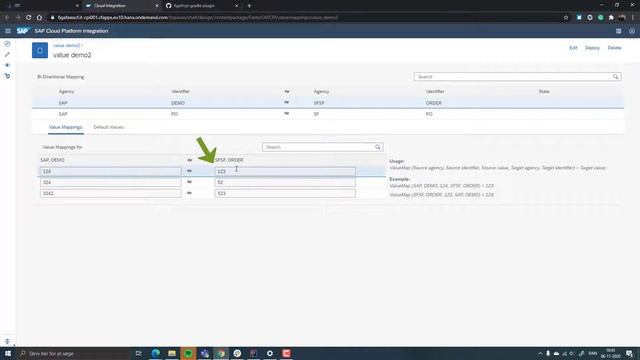This screenshot has width=640, height=360.
Task: Open the Discover section in left sidebar
Action: pyautogui.click(x=7, y=44)
